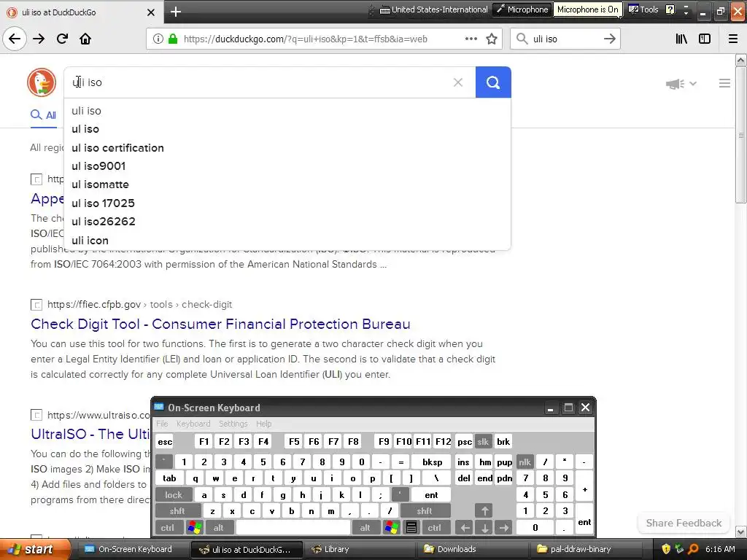Click the page scrollbar down arrow
The height and width of the screenshot is (560, 747).
(x=741, y=532)
